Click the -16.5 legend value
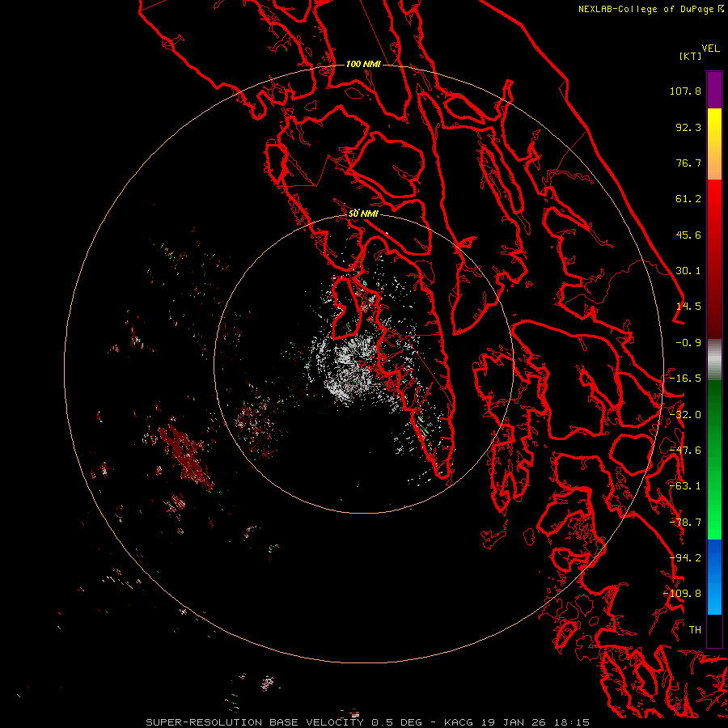728x728 pixels. 685,379
